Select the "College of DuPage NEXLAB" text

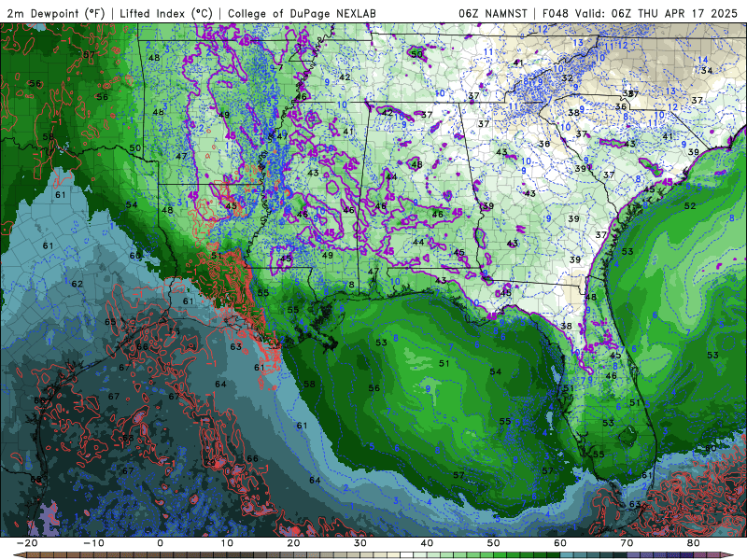[x=302, y=14]
